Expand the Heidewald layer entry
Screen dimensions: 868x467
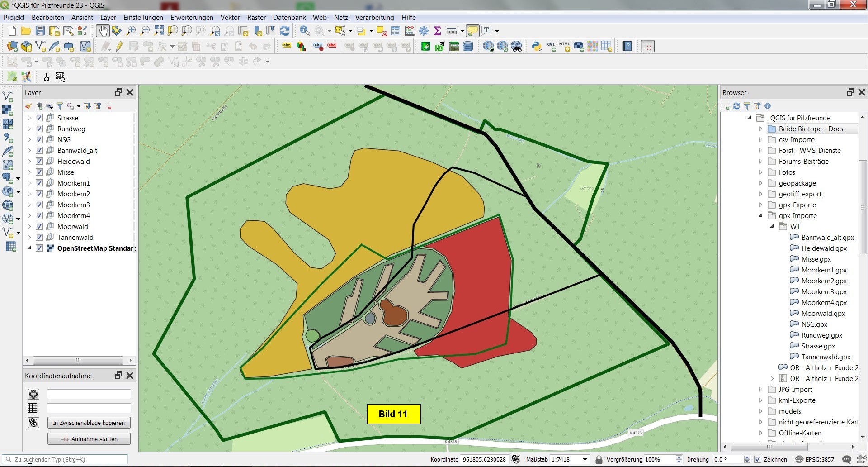click(29, 162)
